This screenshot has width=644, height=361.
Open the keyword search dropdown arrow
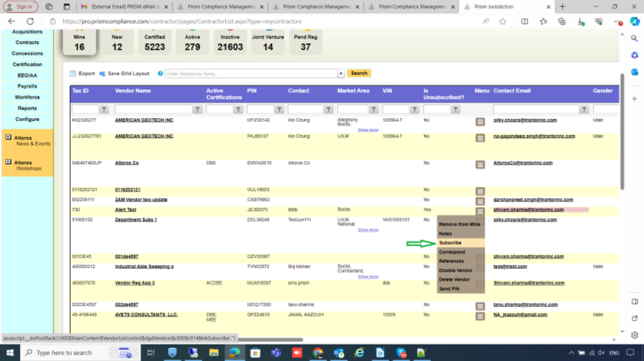[x=341, y=74]
